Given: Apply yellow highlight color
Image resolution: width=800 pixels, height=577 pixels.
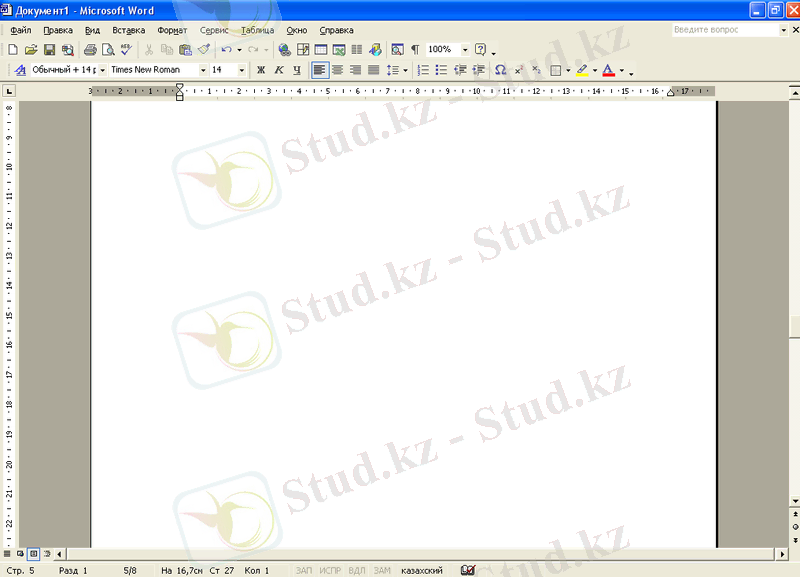Looking at the screenshot, I should click(x=582, y=70).
